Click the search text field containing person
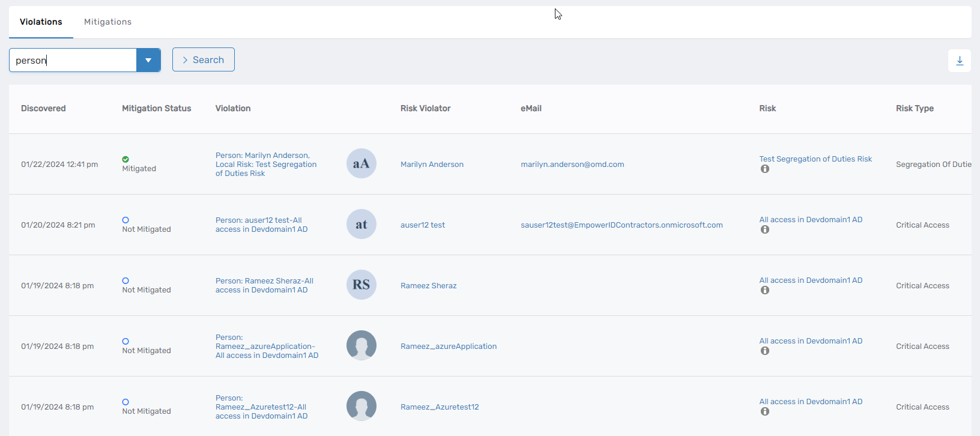 [x=72, y=60]
